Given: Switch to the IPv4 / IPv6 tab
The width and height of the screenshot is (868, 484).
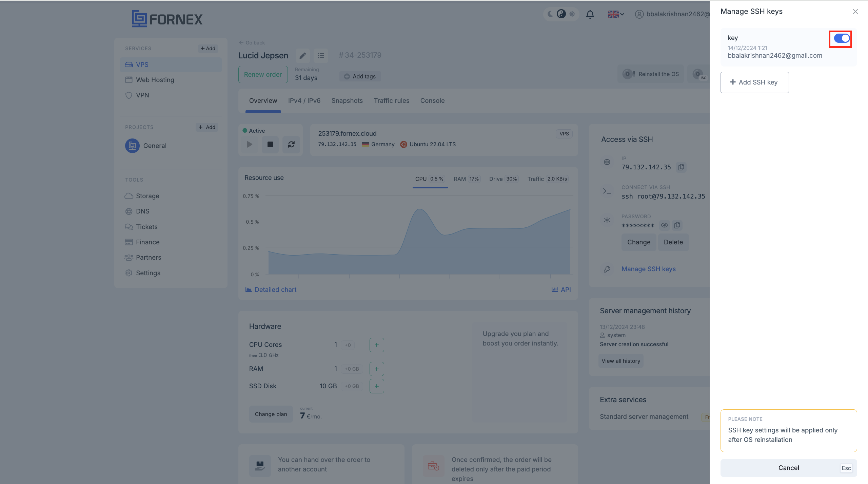Looking at the screenshot, I should tap(304, 100).
